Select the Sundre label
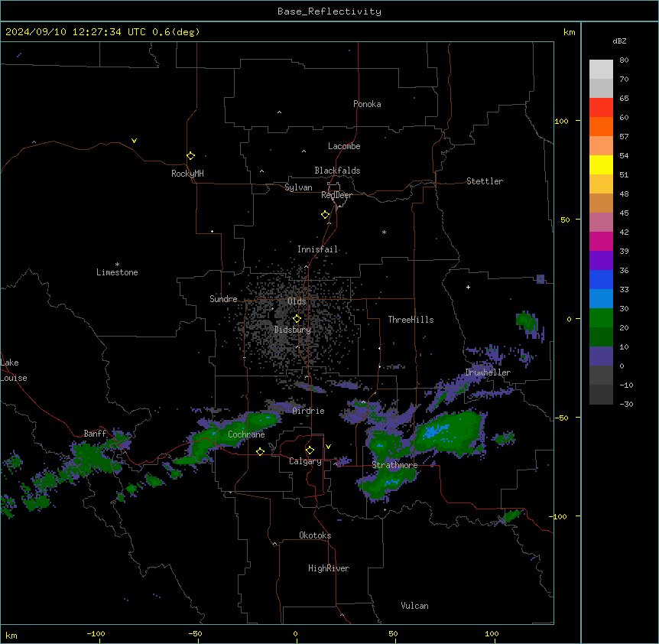This screenshot has height=644, width=659. (x=223, y=299)
